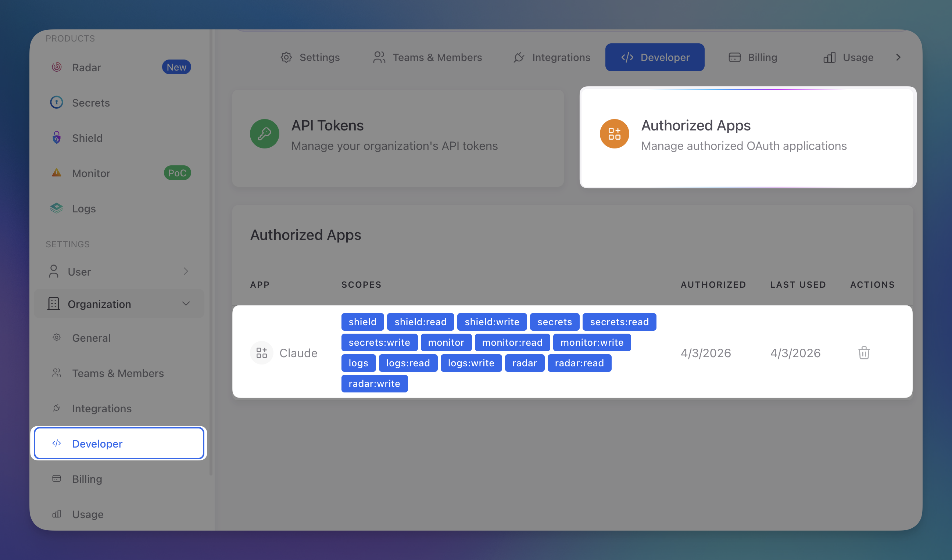Click the orange Authorized Apps icon
Viewport: 952px width, 560px height.
[614, 134]
